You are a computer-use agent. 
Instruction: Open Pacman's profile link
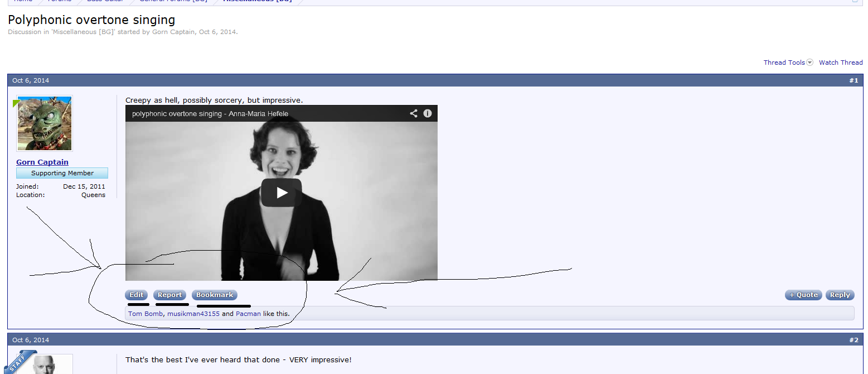pyautogui.click(x=248, y=314)
